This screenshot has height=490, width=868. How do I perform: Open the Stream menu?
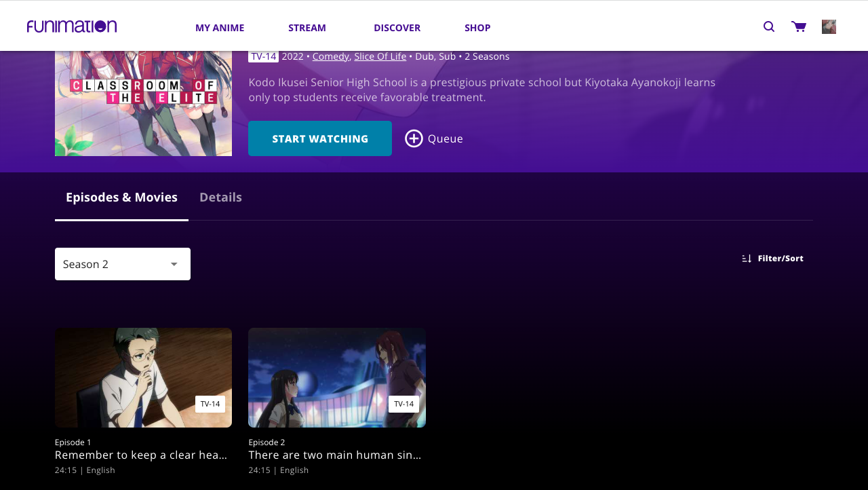(307, 28)
